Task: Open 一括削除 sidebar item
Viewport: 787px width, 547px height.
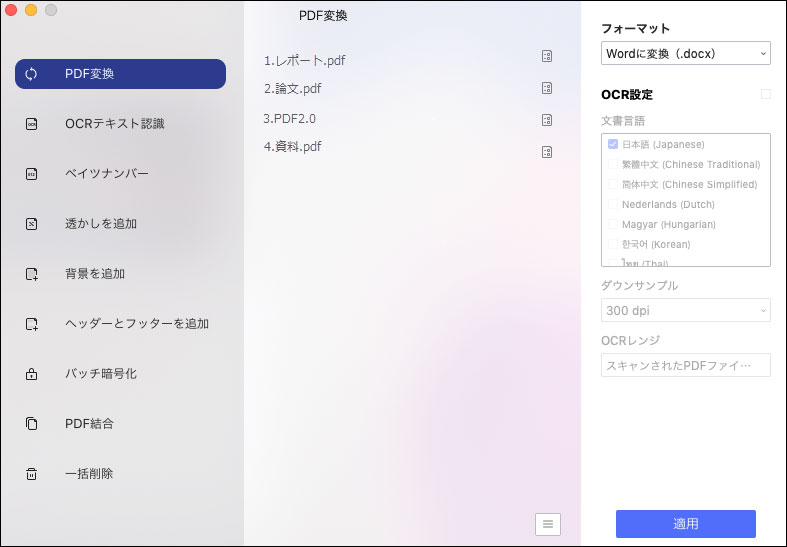Action: (89, 474)
